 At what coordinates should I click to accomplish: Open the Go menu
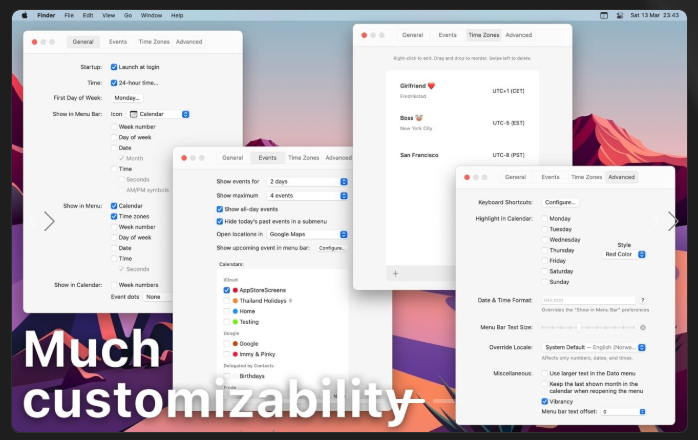tap(128, 15)
